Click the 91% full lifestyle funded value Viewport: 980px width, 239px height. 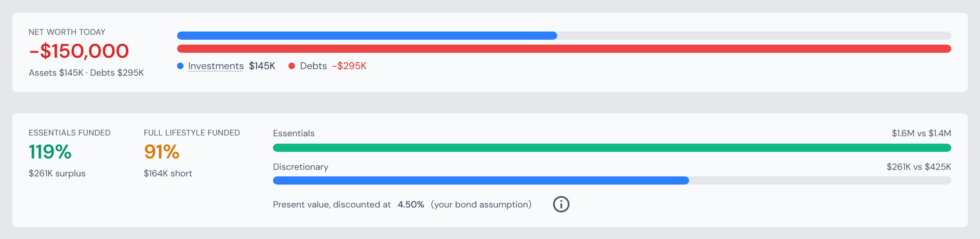coord(161,152)
